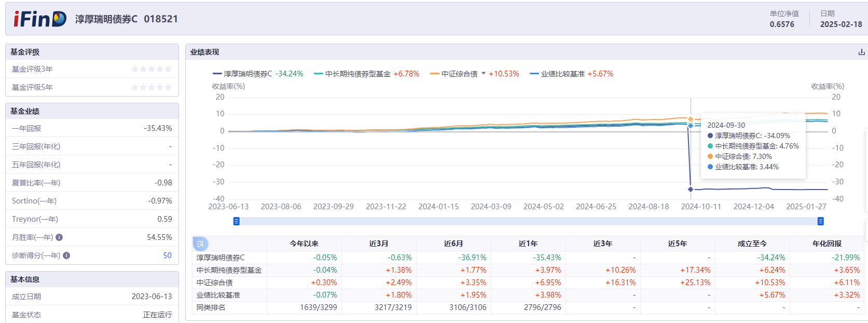Click the download icon in 业绩表现 header
868x323 pixels.
click(861, 52)
